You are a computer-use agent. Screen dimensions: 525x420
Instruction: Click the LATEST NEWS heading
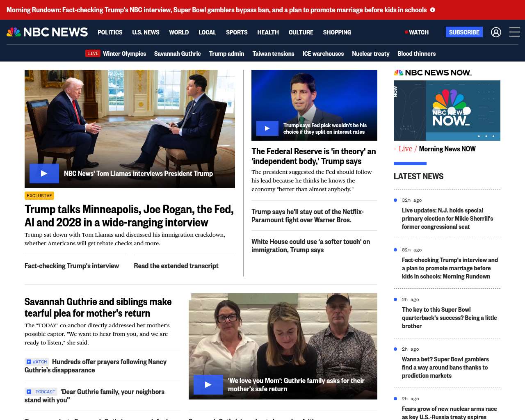coord(418,176)
